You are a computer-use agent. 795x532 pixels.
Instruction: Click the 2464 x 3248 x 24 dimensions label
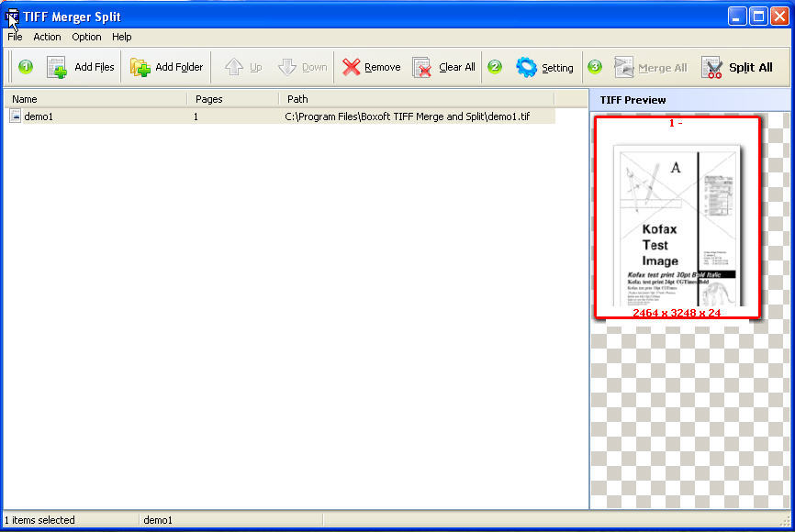pos(677,313)
